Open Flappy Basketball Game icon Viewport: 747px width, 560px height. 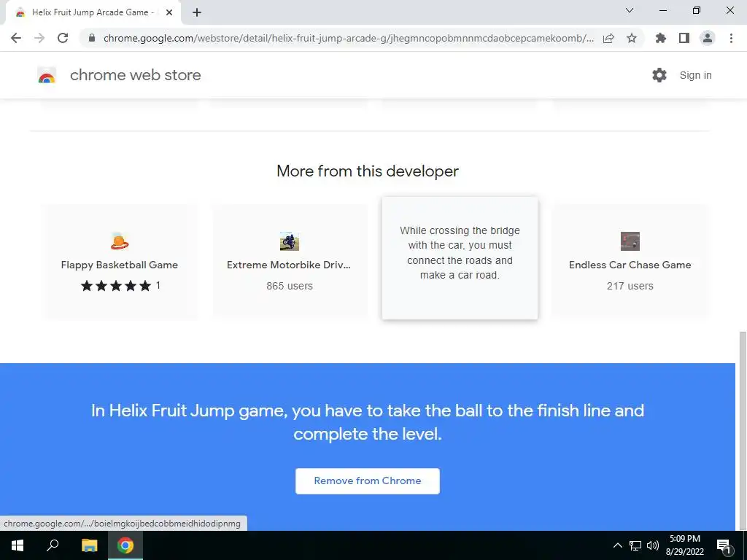pyautogui.click(x=120, y=241)
